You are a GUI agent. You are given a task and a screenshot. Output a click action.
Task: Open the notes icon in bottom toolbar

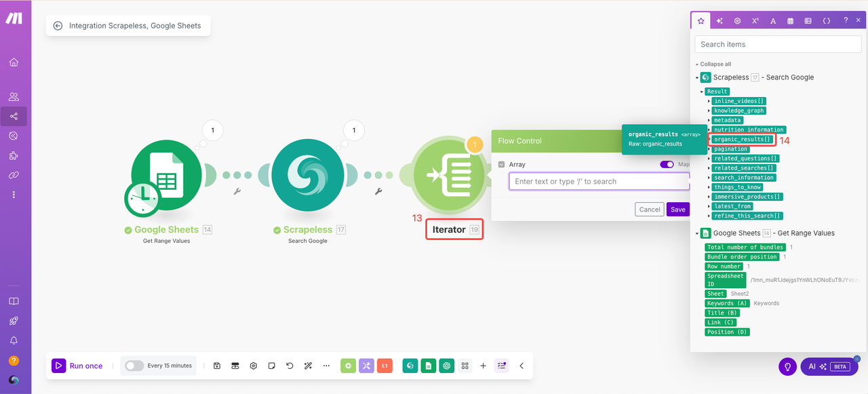click(271, 366)
